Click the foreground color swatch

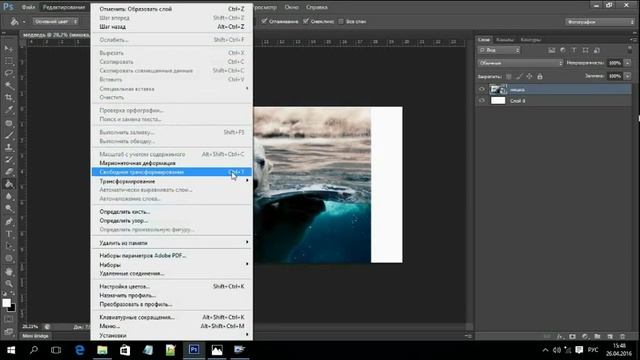point(6,303)
